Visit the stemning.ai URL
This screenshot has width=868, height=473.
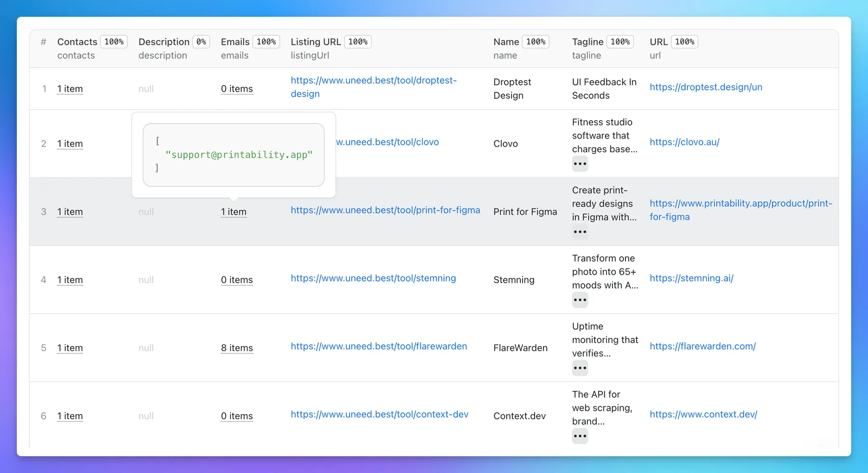tap(691, 278)
